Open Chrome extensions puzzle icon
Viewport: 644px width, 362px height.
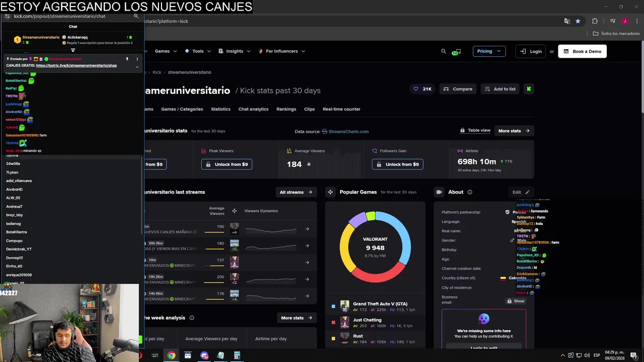595,21
